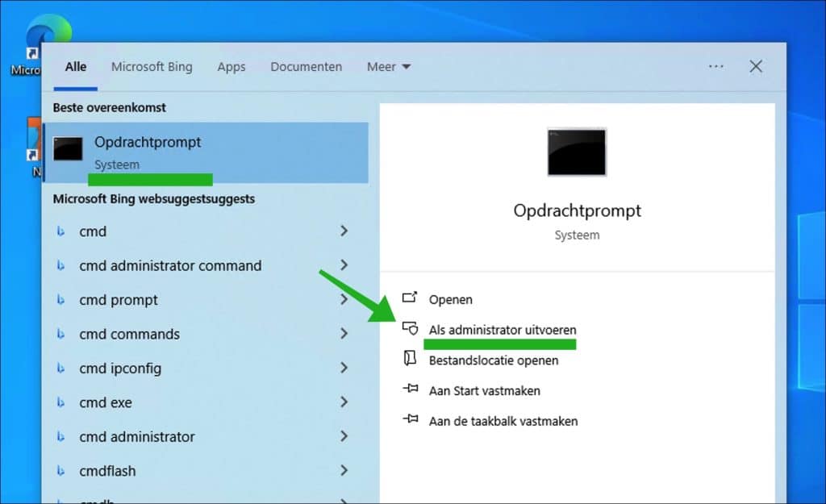Screen dimensions: 826x504
Task: Switch to the Documenten tab
Action: point(306,67)
